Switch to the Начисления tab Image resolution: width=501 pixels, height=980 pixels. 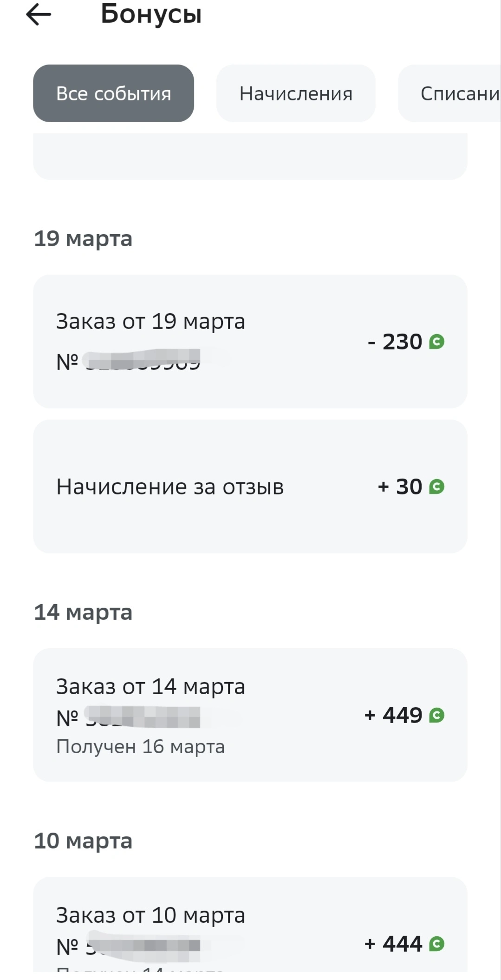point(296,93)
